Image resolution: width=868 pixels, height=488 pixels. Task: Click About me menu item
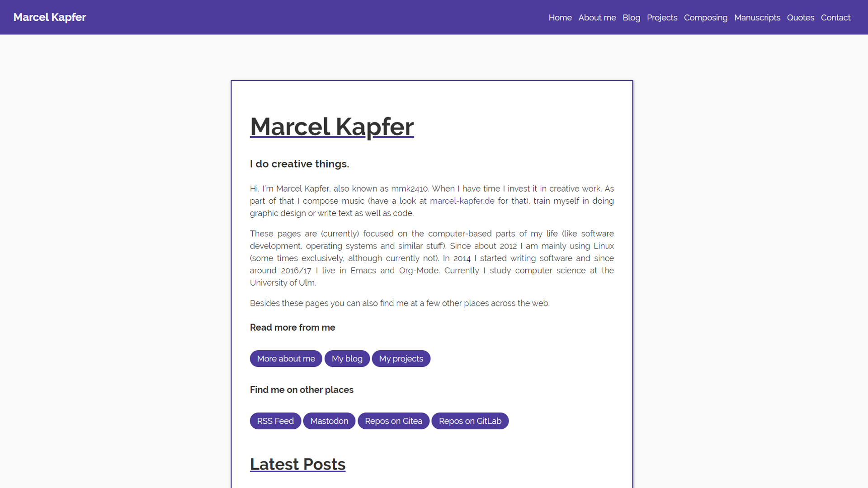click(597, 17)
